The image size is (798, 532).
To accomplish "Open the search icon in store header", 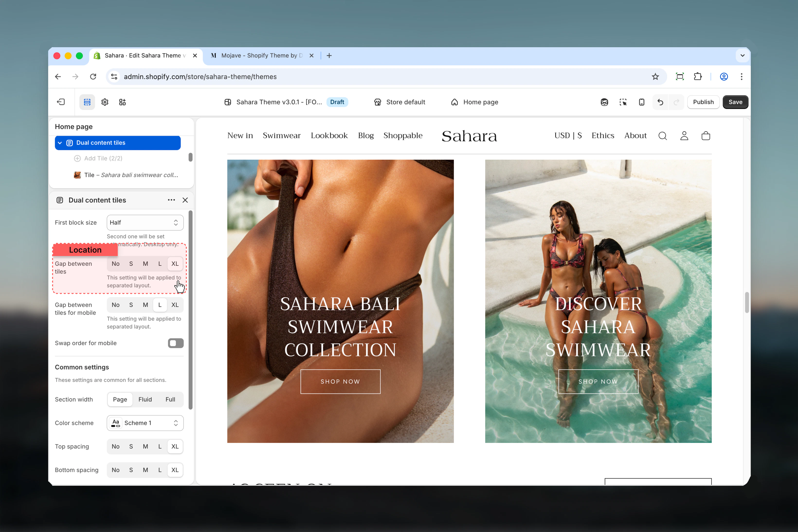I will tap(663, 136).
